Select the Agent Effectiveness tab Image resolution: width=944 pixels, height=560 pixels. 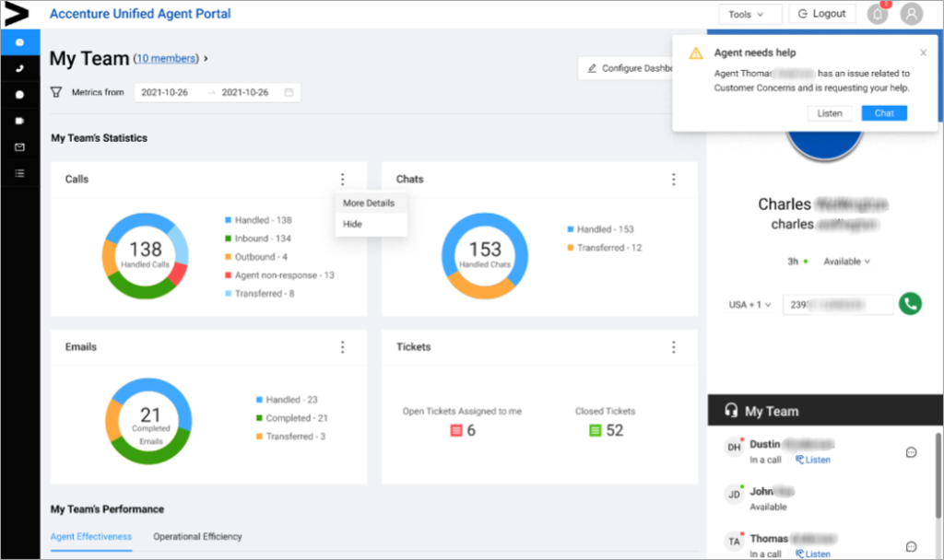(91, 536)
